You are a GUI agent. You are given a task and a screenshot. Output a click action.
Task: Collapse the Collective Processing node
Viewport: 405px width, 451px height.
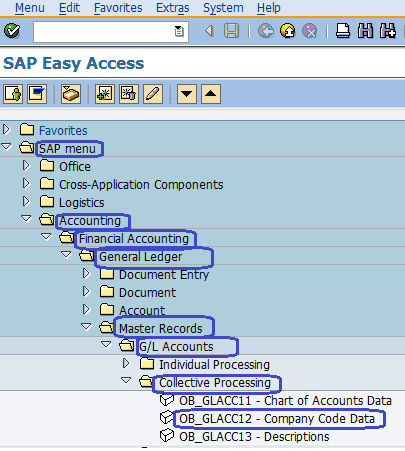click(126, 381)
